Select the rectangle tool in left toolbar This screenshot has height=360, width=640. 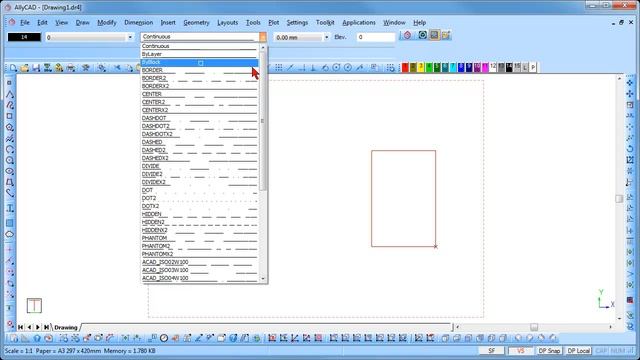pyautogui.click(x=9, y=116)
